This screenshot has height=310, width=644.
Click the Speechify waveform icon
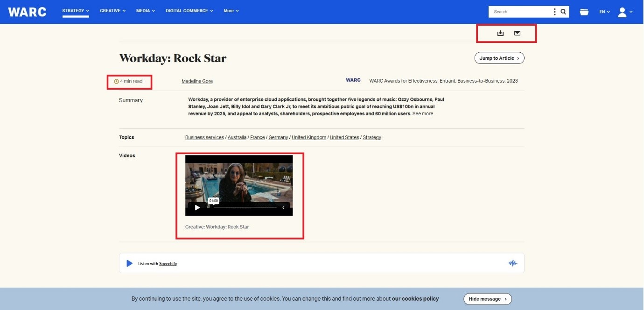513,263
